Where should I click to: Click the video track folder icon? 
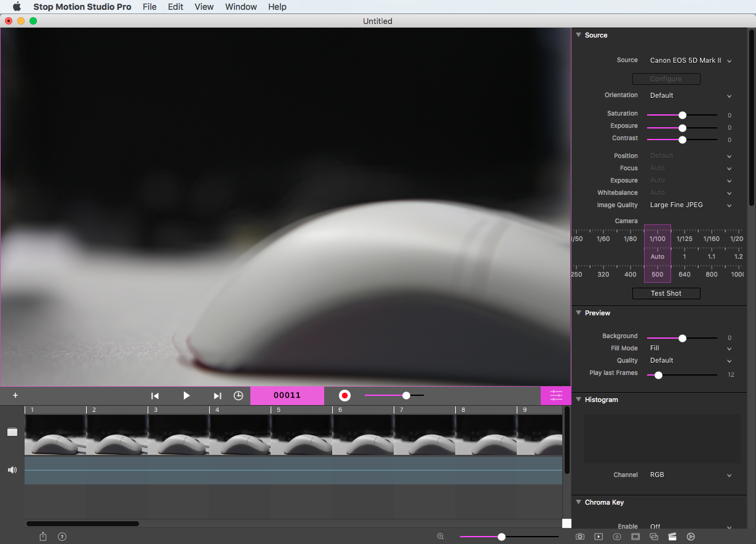click(12, 432)
